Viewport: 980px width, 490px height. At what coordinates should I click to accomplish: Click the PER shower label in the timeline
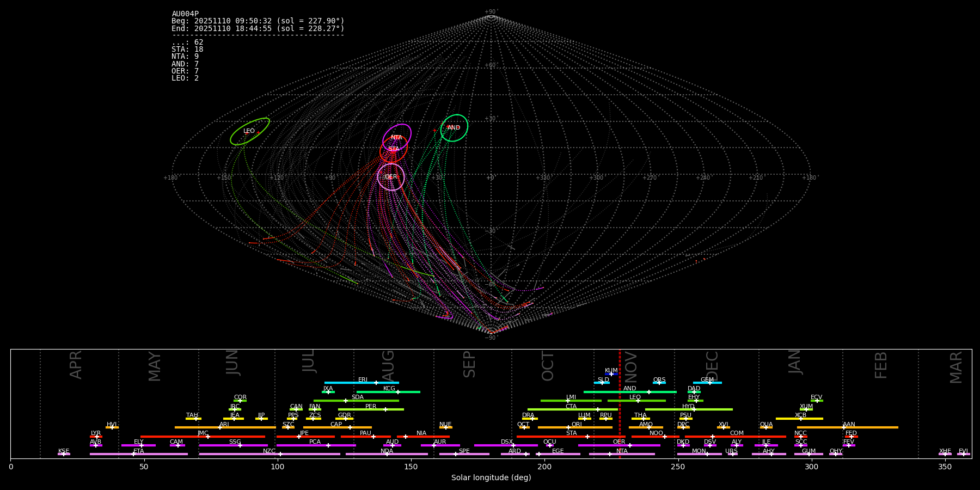[371, 407]
